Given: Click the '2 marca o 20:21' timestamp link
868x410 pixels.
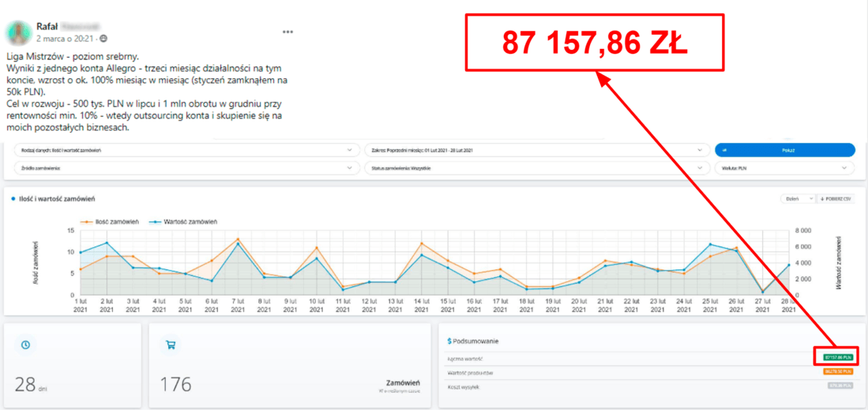Looking at the screenshot, I should (66, 39).
